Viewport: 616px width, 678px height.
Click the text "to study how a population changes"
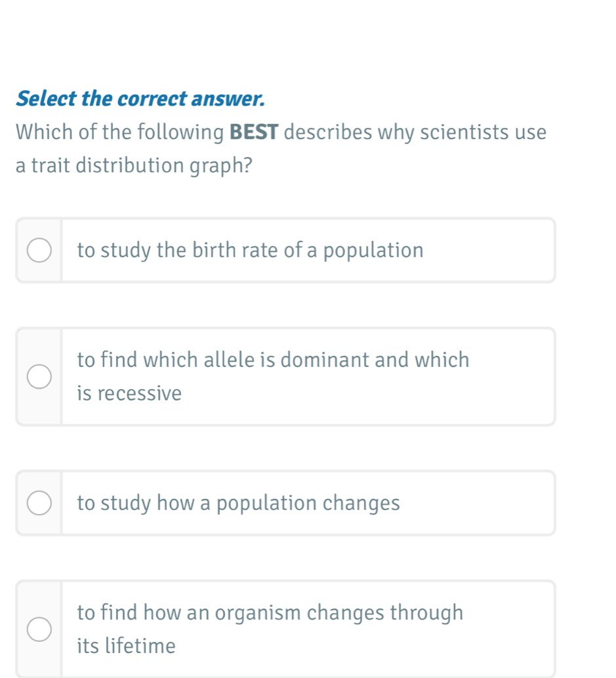[238, 503]
